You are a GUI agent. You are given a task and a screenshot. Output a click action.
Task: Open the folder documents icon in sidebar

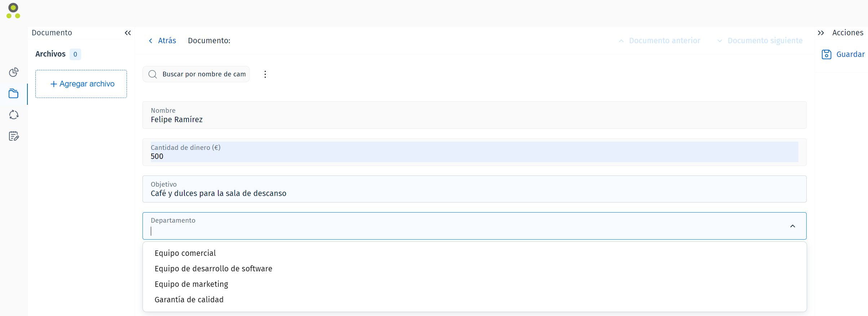tap(14, 94)
